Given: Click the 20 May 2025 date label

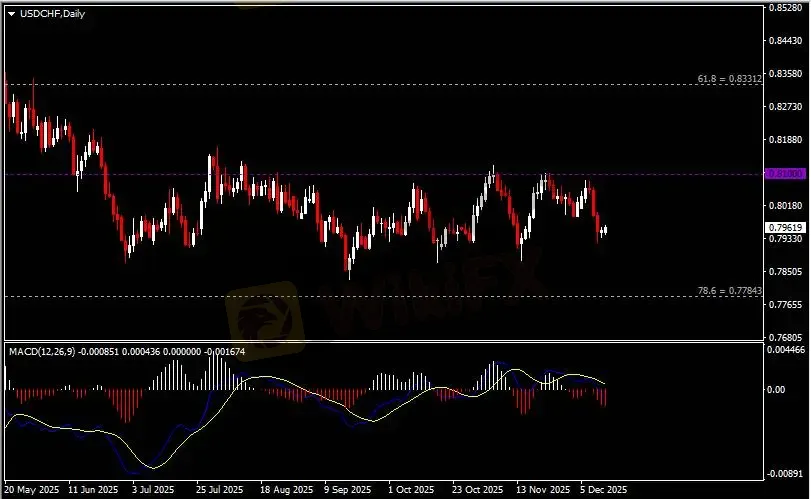Looking at the screenshot, I should (32, 490).
